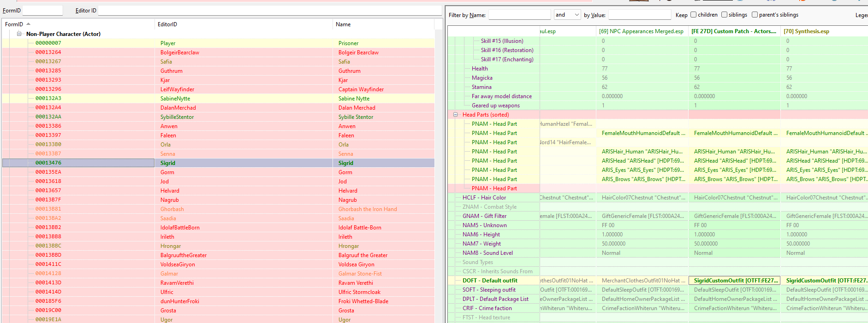This screenshot has height=323, width=868.
Task: Select the BalgruuftheGreater record
Action: (x=218, y=255)
